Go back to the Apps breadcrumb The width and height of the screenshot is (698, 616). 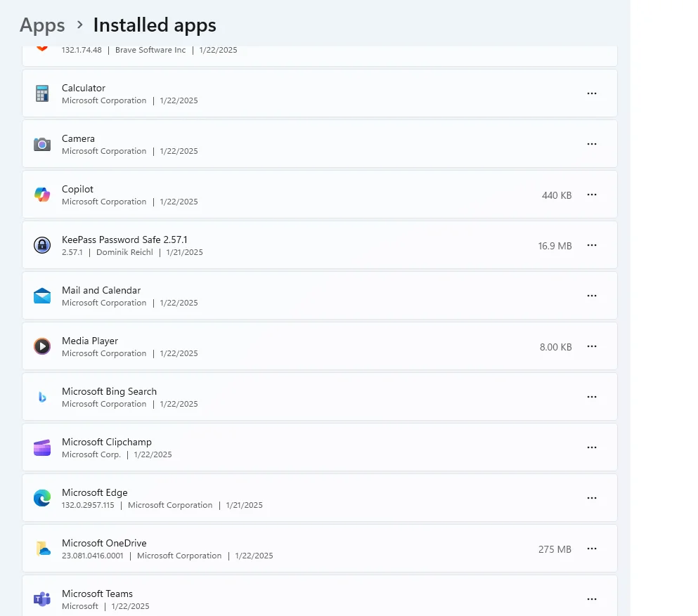coord(42,25)
